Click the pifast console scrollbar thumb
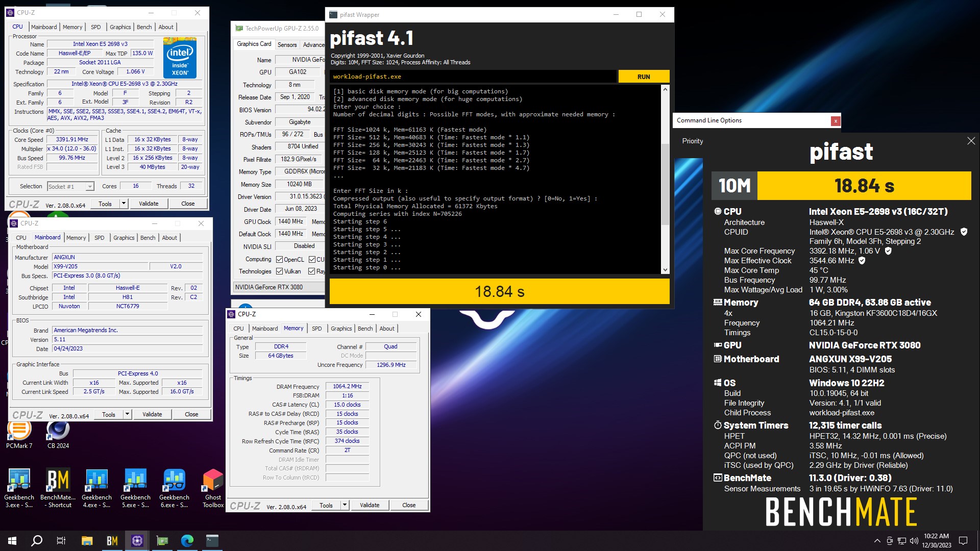The height and width of the screenshot is (551, 980). (x=665, y=185)
